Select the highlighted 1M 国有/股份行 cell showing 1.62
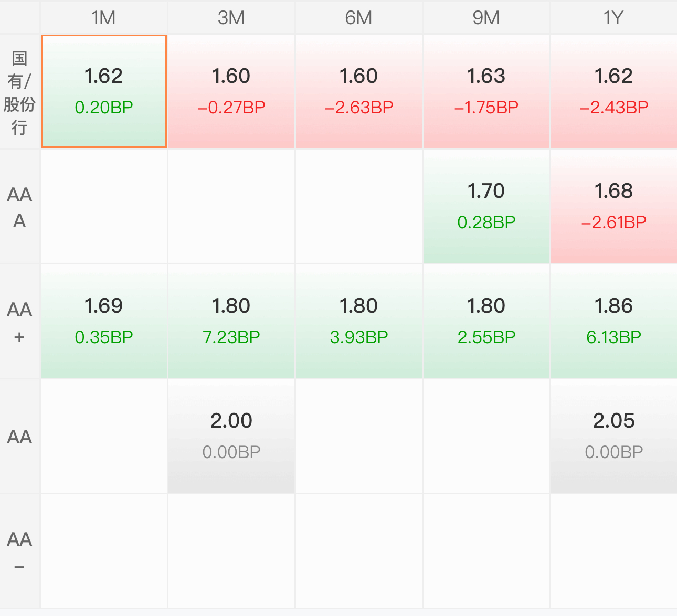Screen dimensions: 677x616 coord(104,91)
